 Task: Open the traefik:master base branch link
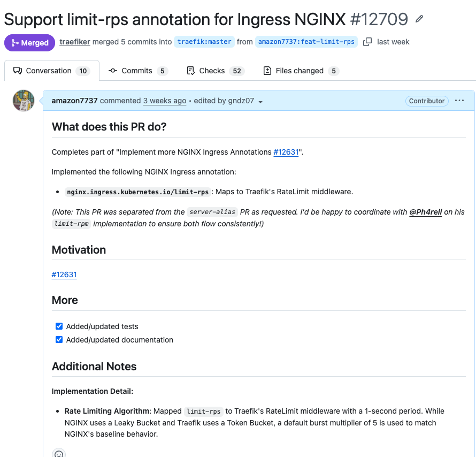[204, 42]
